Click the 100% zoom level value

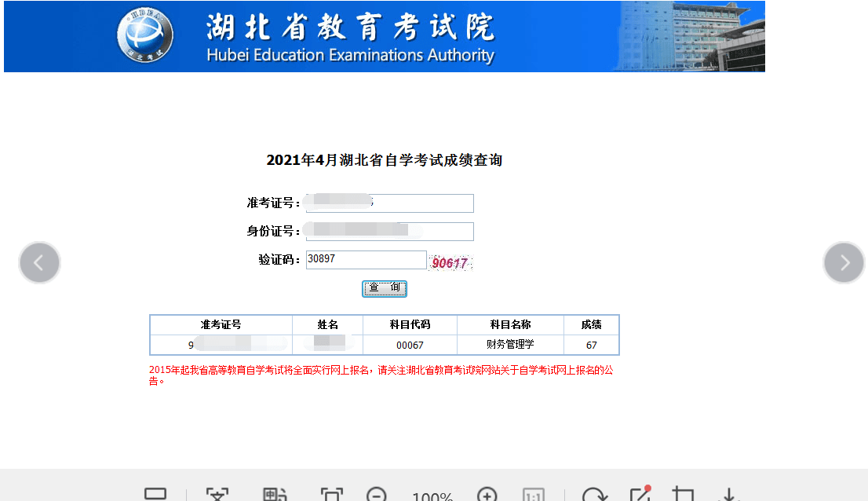(432, 496)
